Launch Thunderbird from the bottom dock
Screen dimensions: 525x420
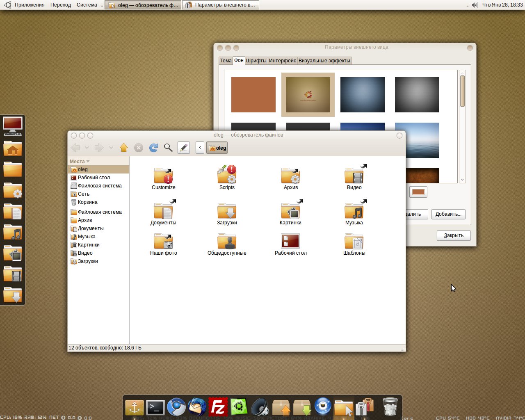(x=197, y=407)
